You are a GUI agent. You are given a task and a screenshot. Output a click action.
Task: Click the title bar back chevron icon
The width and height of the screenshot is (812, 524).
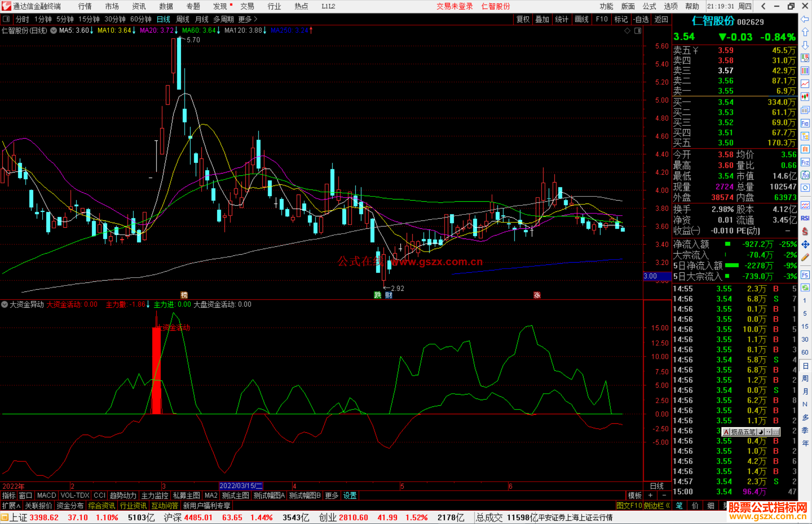763,6
